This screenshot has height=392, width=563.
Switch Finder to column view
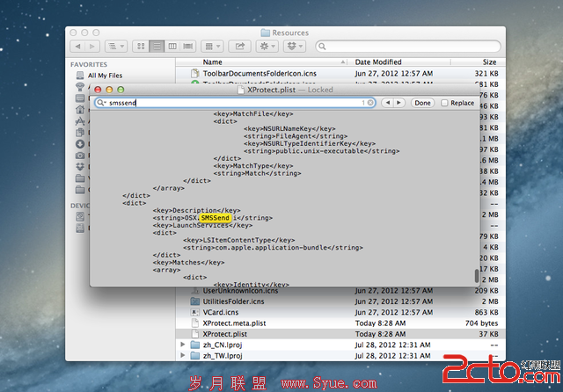click(x=172, y=47)
